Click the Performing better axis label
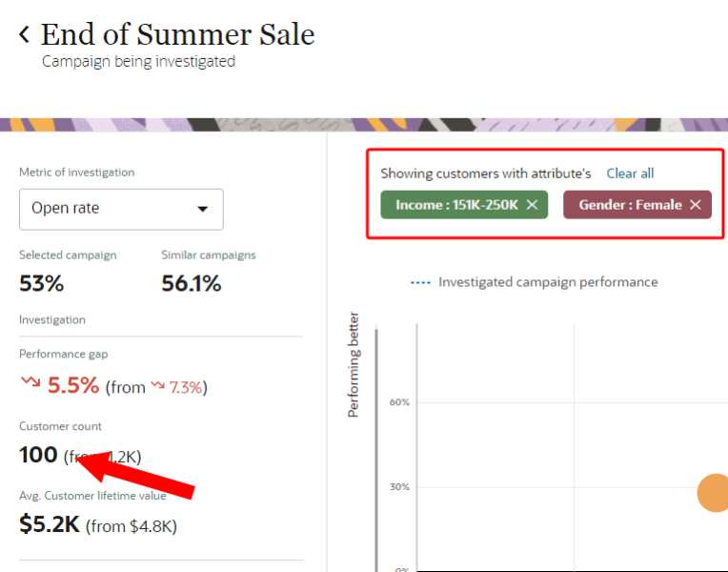The width and height of the screenshot is (728, 572). [x=354, y=364]
